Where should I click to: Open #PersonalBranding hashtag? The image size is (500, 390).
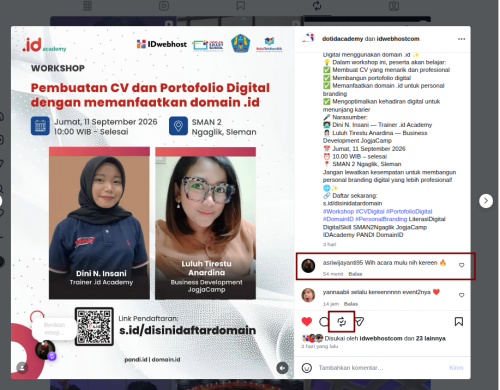point(381,219)
